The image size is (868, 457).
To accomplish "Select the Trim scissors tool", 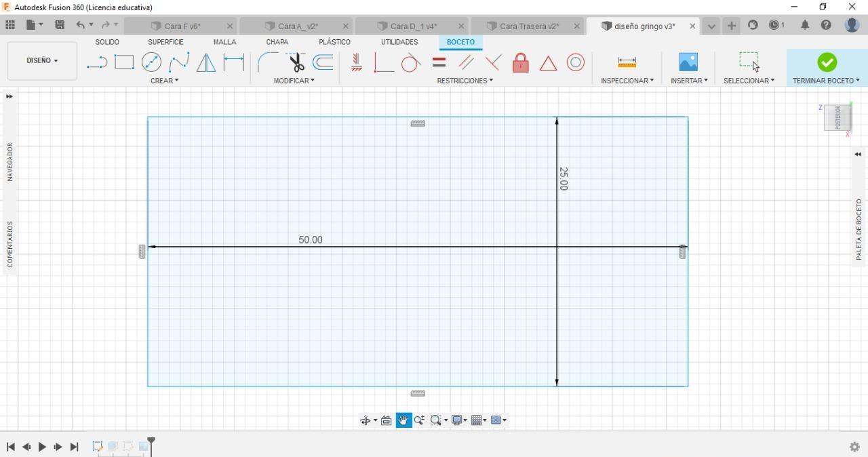I will 296,62.
